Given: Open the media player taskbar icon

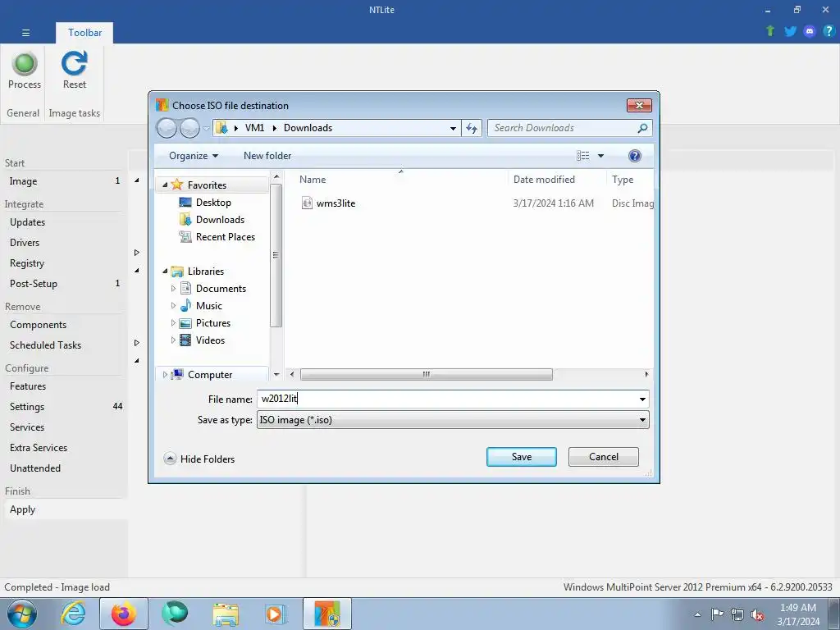Looking at the screenshot, I should [276, 614].
